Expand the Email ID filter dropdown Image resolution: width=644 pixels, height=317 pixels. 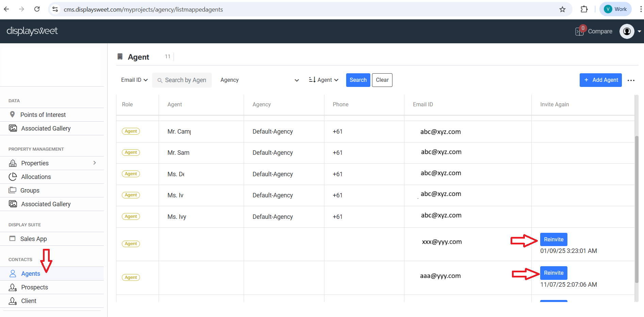(134, 80)
